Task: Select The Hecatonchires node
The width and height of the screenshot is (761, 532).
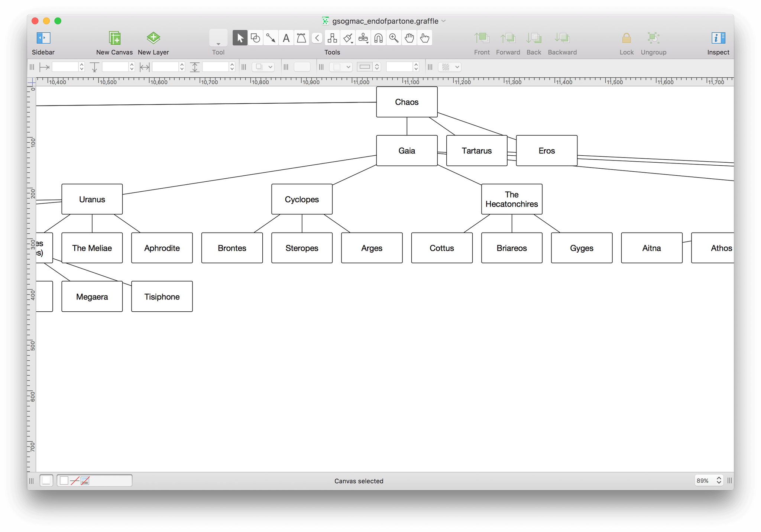Action: pos(512,199)
